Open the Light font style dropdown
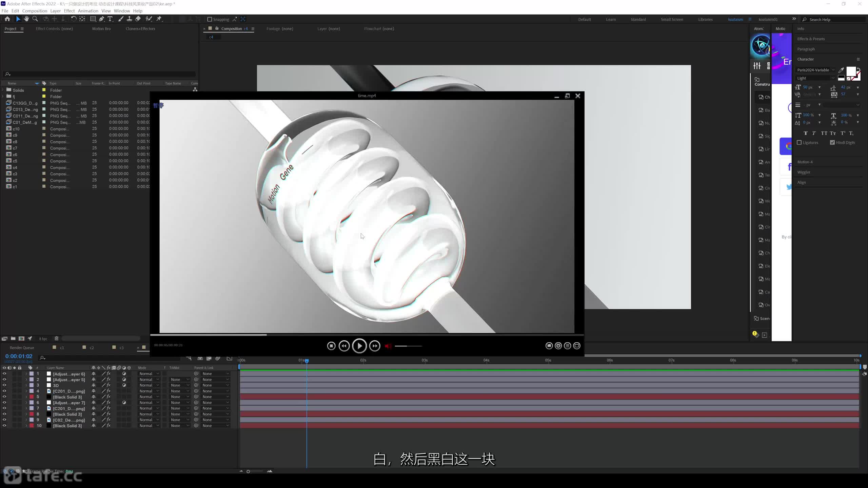 click(816, 78)
